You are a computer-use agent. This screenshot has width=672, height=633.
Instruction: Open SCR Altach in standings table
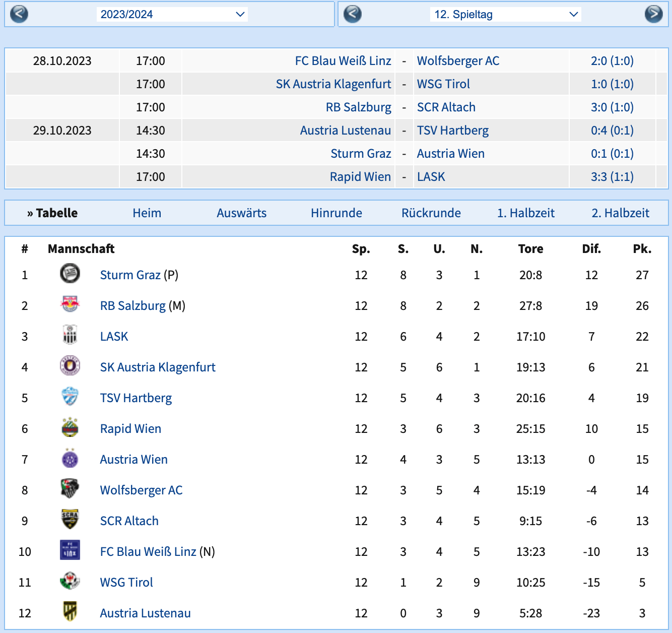pyautogui.click(x=129, y=521)
